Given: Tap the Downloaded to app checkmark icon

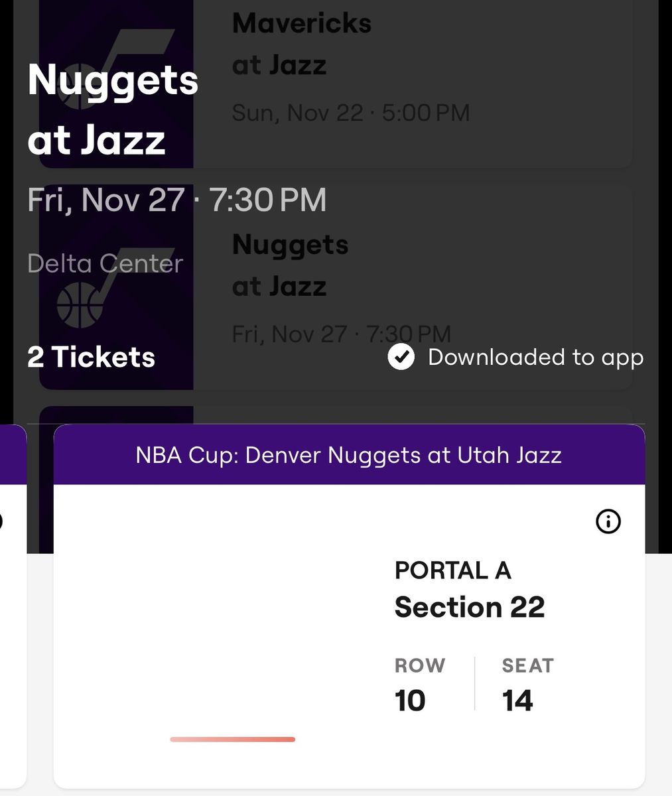Looking at the screenshot, I should click(x=401, y=357).
